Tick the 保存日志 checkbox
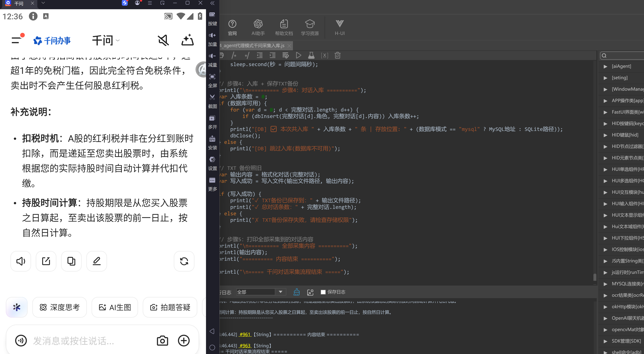Viewport: 644px width, 354px height. 323,292
